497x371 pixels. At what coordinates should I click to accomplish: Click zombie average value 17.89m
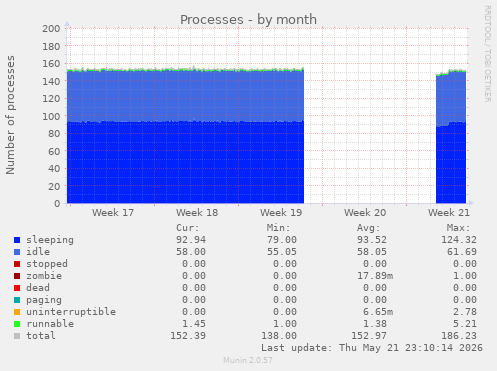[x=375, y=276]
